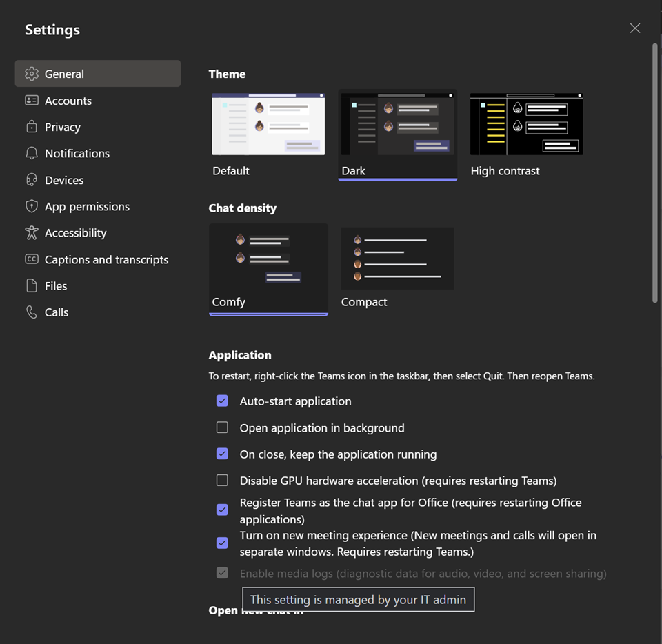Click the Notifications bell icon

(32, 153)
